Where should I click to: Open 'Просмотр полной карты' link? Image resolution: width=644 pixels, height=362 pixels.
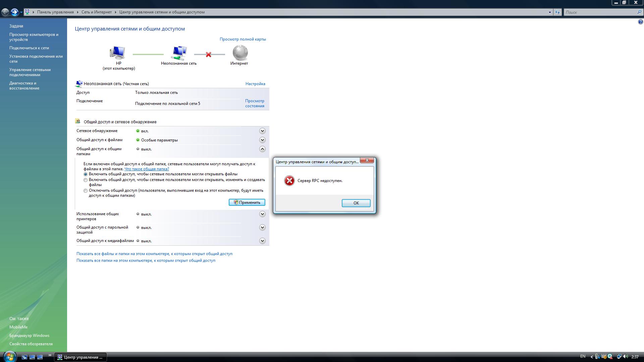[x=243, y=39]
